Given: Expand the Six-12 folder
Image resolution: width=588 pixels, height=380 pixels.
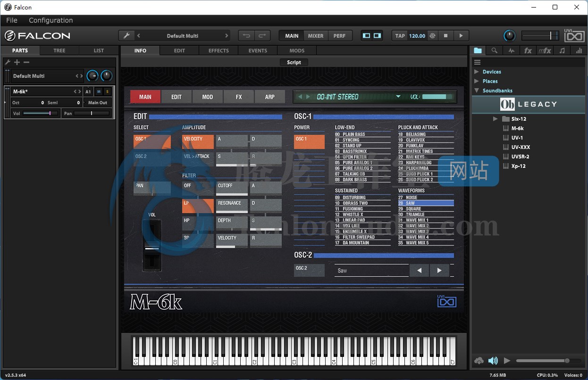Looking at the screenshot, I should [495, 119].
